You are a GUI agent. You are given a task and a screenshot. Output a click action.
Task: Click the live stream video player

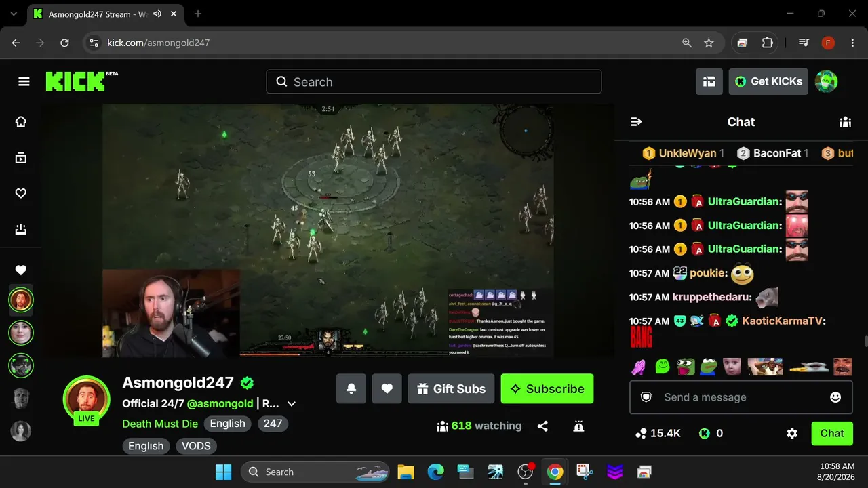coord(328,230)
